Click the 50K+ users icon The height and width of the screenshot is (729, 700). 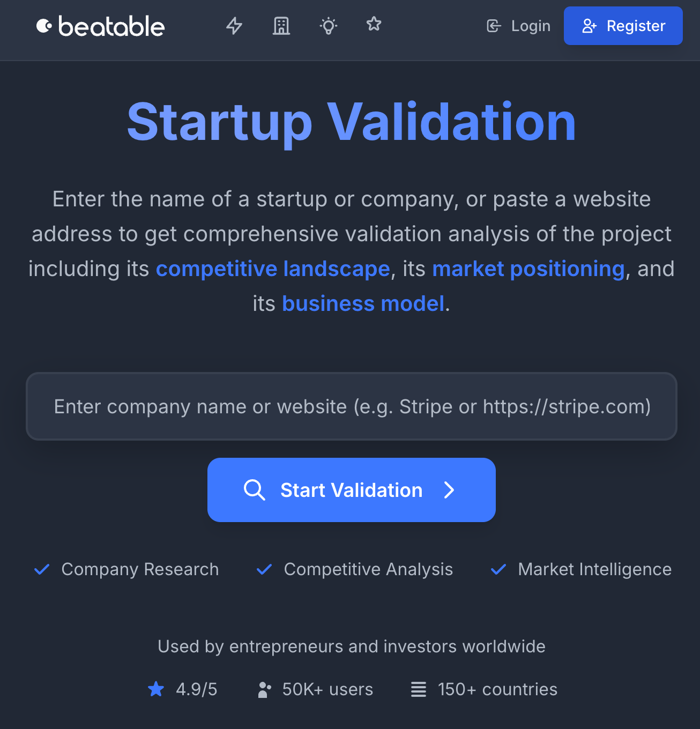tap(264, 689)
